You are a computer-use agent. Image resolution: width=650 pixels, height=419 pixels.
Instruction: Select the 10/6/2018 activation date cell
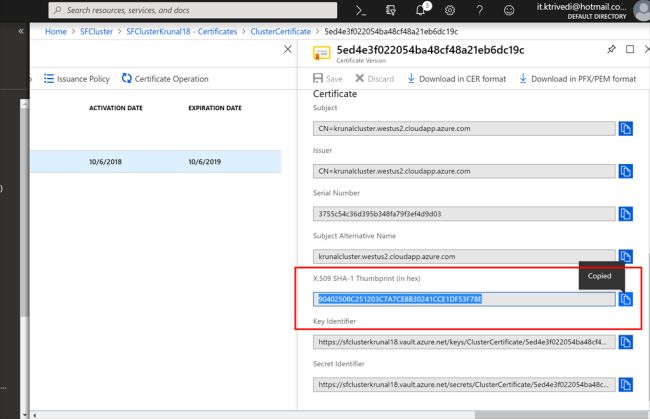(105, 162)
